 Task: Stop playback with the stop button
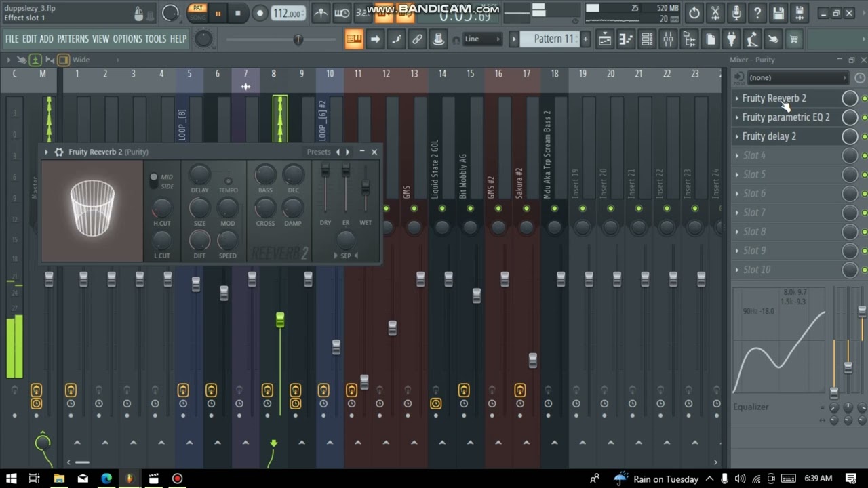coord(237,13)
